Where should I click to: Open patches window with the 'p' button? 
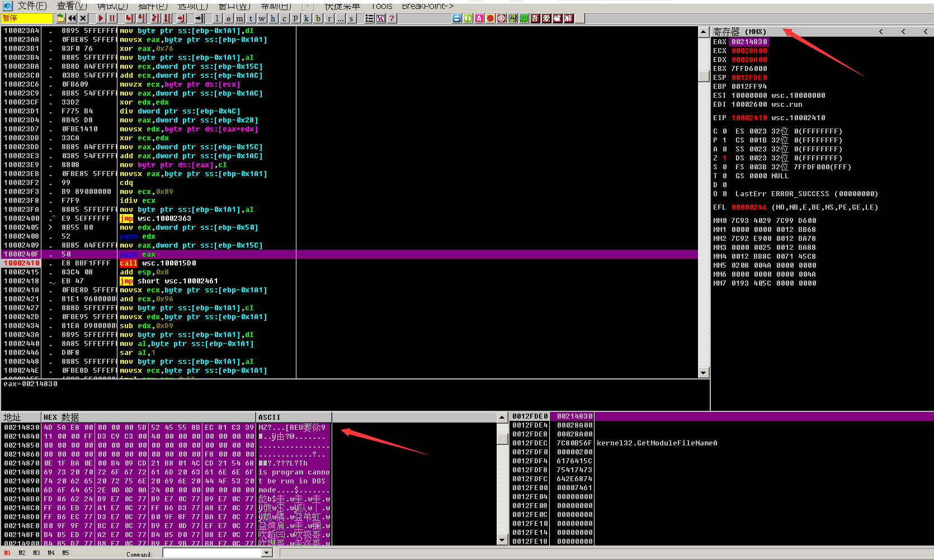point(295,18)
